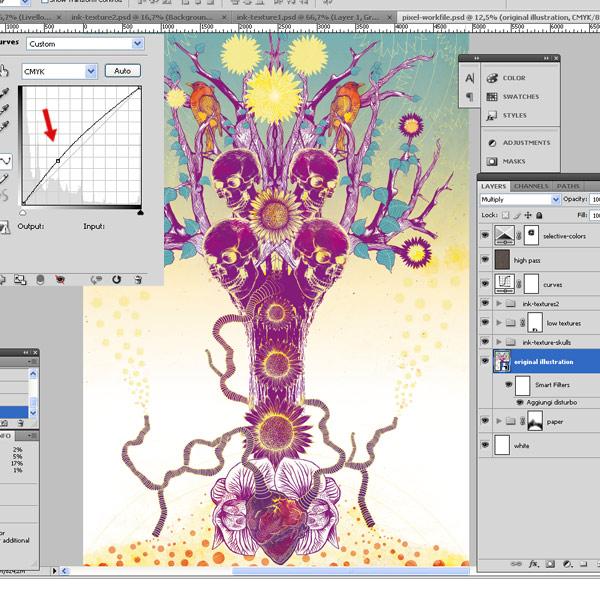Toggle lock image pixels brush icon
Screen dimensions: 600x611
click(517, 215)
